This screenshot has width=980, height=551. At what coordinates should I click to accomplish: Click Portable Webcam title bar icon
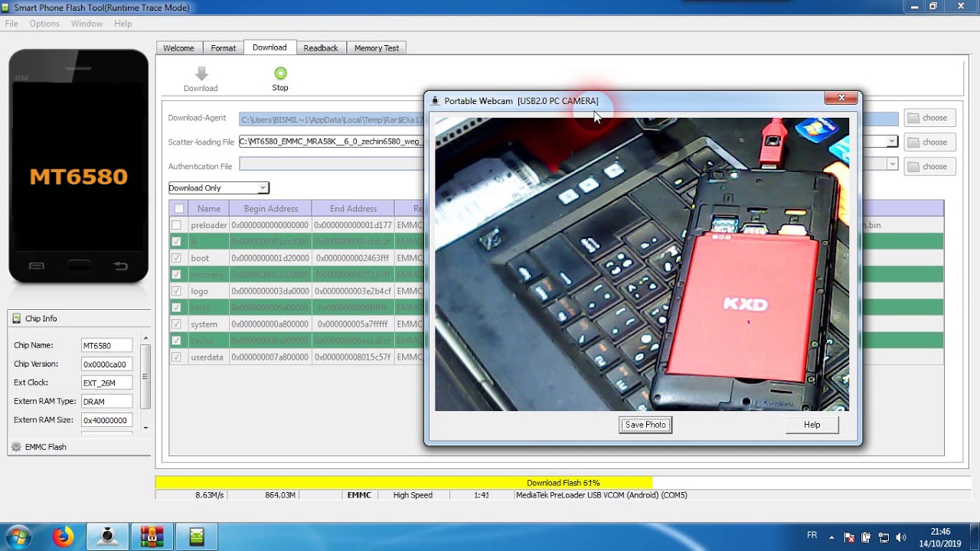point(435,101)
